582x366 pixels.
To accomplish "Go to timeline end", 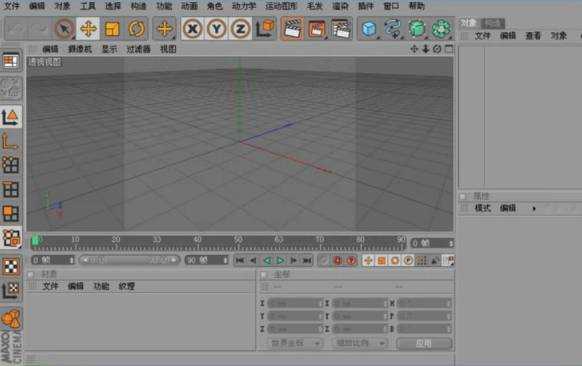I will [x=307, y=261].
